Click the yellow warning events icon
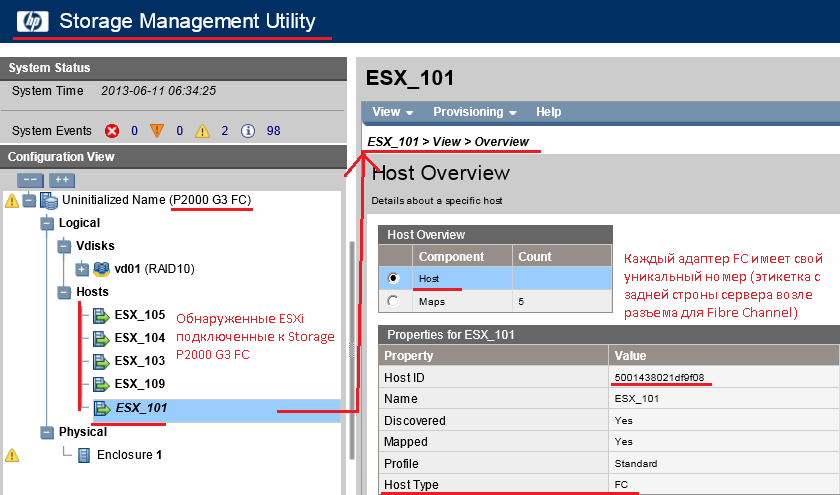 point(202,131)
